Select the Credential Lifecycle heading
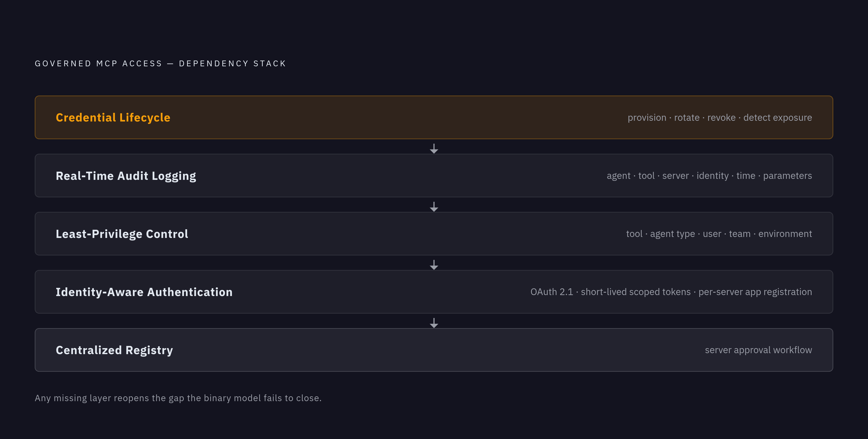The image size is (868, 439). pyautogui.click(x=113, y=118)
